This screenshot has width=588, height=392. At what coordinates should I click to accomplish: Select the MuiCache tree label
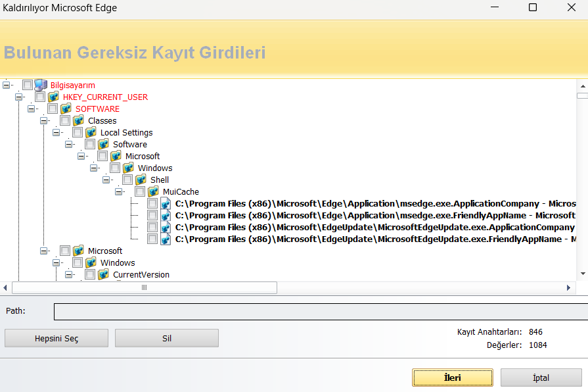click(x=181, y=191)
